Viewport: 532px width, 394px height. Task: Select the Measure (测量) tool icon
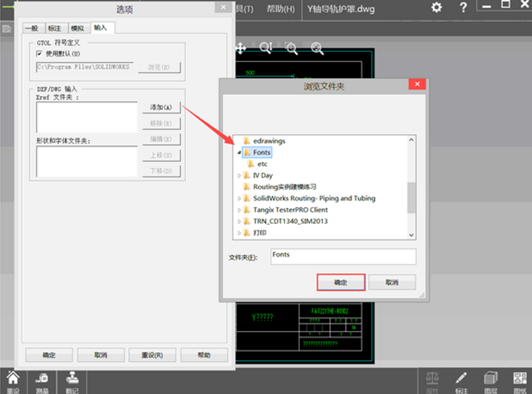43,380
